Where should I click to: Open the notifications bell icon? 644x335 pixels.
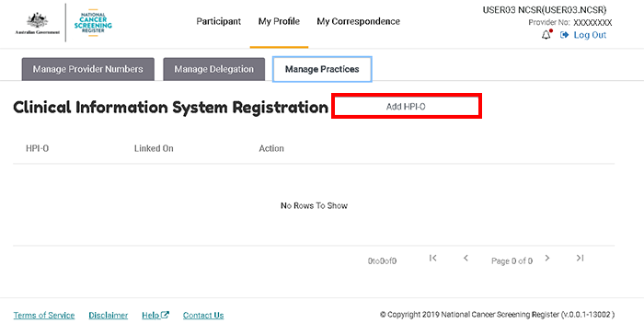tap(546, 35)
